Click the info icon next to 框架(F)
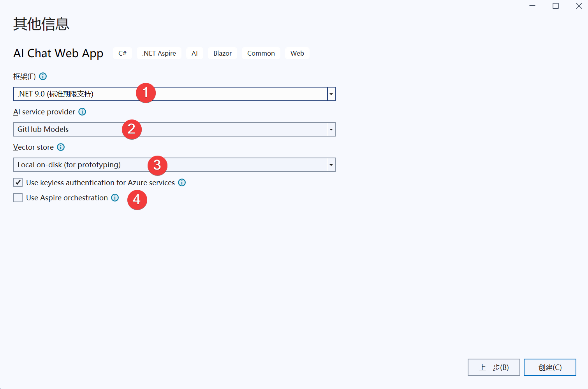588x389 pixels. coord(43,76)
